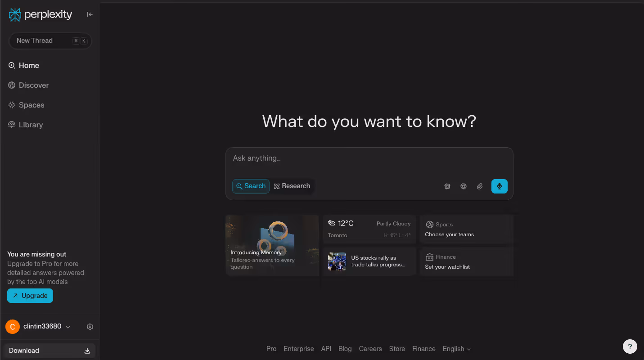Expand the clintin33680 account menu

tap(44, 326)
